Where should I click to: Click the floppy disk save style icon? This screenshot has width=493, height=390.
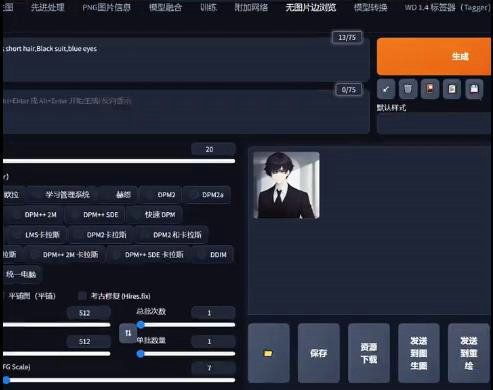pos(474,89)
